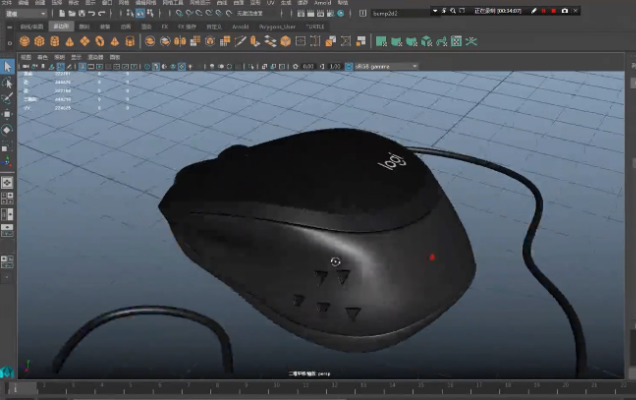636x400 pixels.
Task: Click the polygon sphere shelf icon
Action: [x=25, y=41]
